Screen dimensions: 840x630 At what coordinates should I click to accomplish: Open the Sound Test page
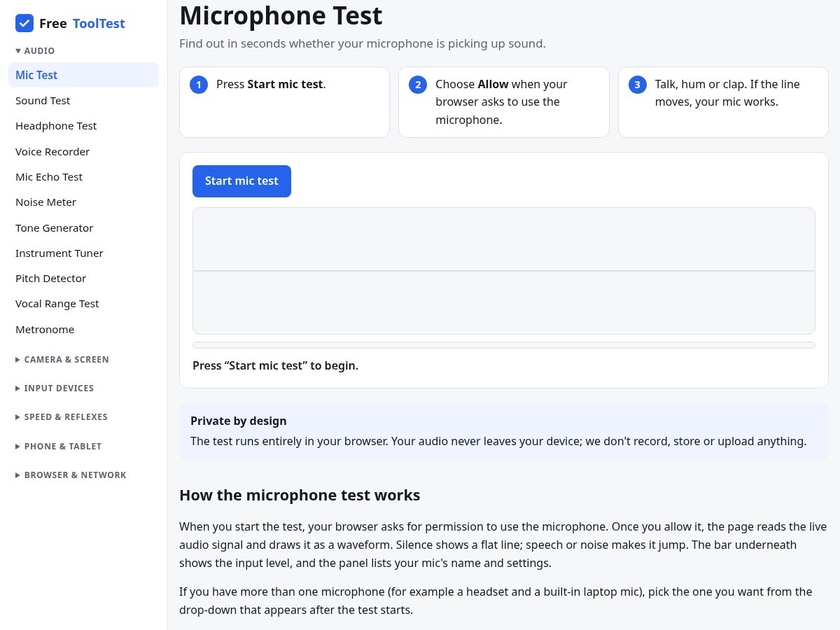[83, 101]
